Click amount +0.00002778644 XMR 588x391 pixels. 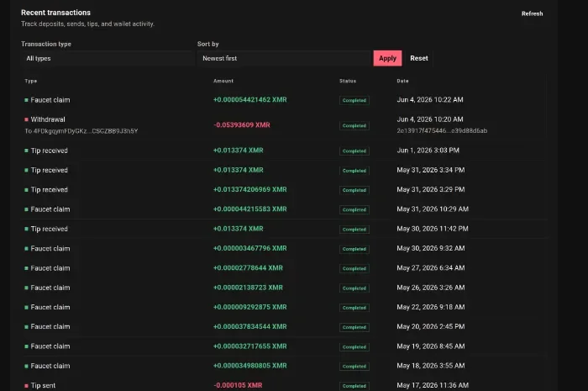pyautogui.click(x=248, y=268)
